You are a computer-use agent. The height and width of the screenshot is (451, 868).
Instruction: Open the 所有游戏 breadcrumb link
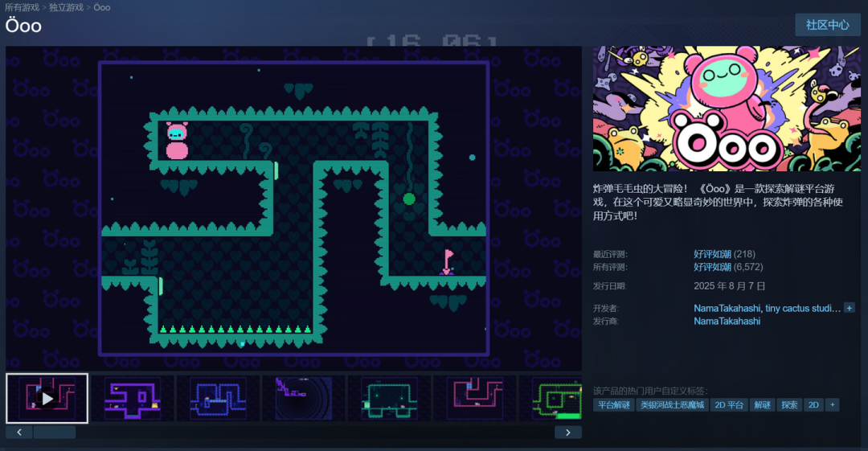tap(23, 7)
